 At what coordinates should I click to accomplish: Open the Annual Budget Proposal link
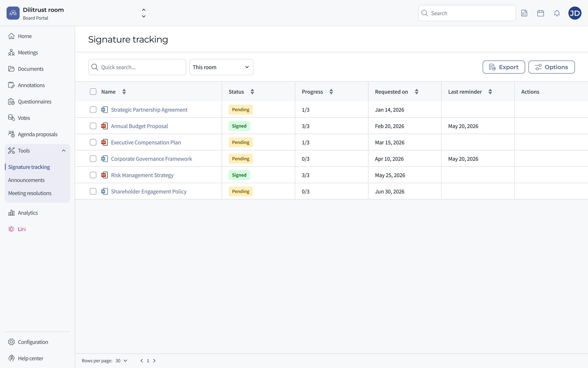click(139, 126)
